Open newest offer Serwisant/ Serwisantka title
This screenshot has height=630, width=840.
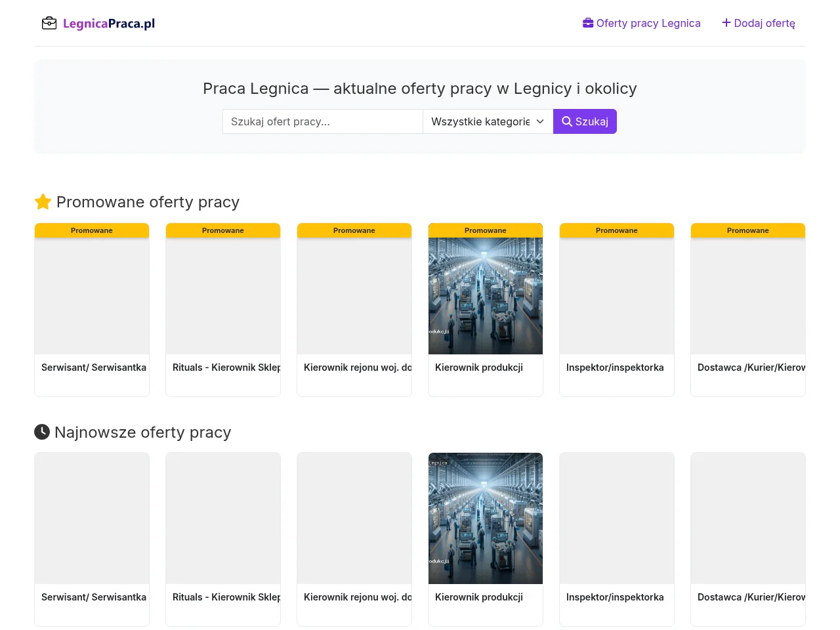(x=94, y=597)
